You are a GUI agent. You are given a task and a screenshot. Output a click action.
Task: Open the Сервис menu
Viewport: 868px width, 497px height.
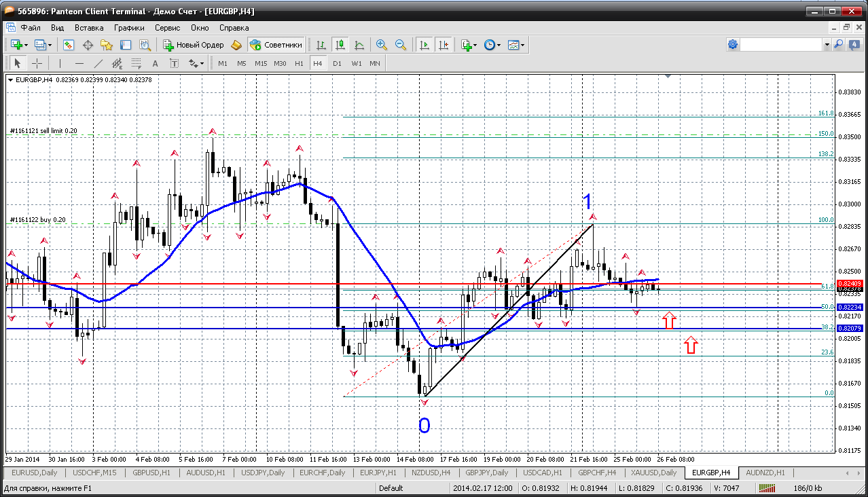pyautogui.click(x=167, y=28)
